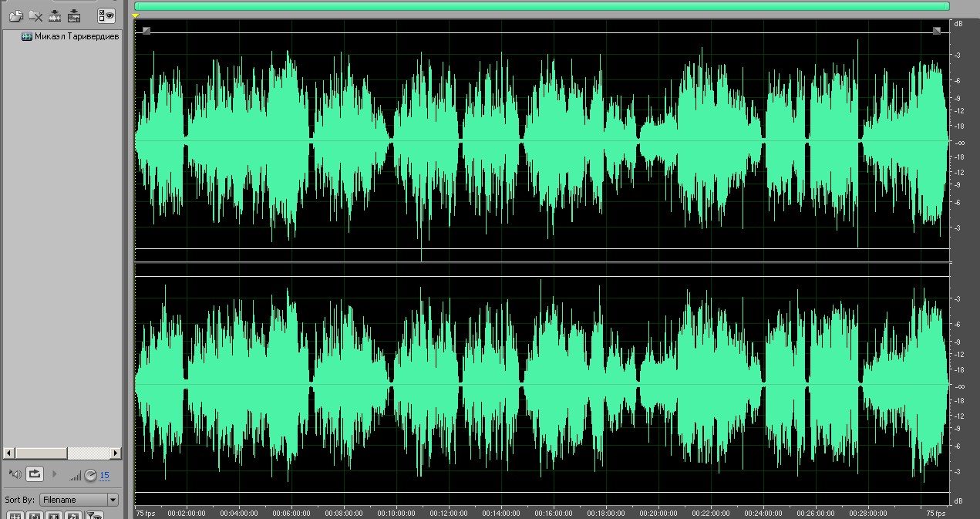Click the green horizontal zoom bar
Image resolution: width=980 pixels, height=519 pixels.
pyautogui.click(x=542, y=6)
